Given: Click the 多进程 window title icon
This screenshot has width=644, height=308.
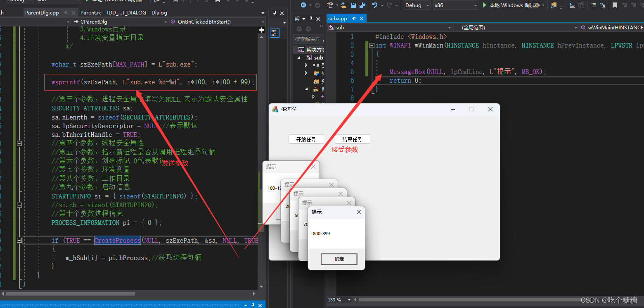Looking at the screenshot, I should 275,109.
